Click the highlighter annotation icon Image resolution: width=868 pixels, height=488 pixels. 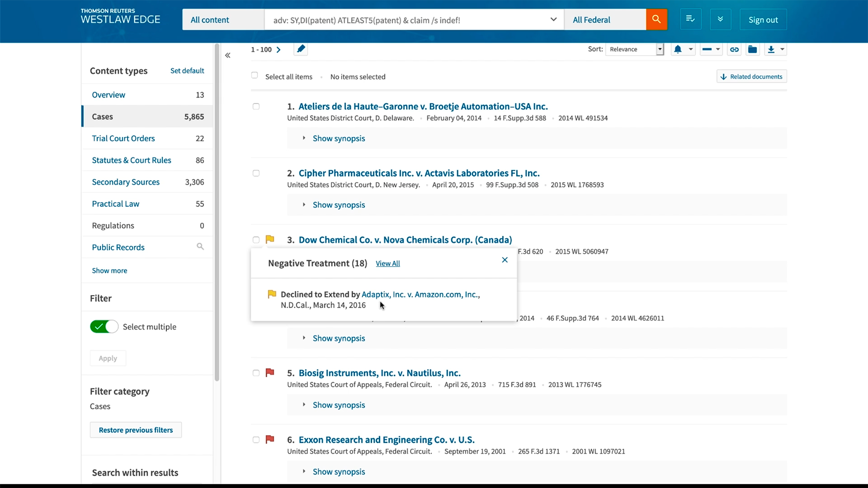[x=301, y=49]
